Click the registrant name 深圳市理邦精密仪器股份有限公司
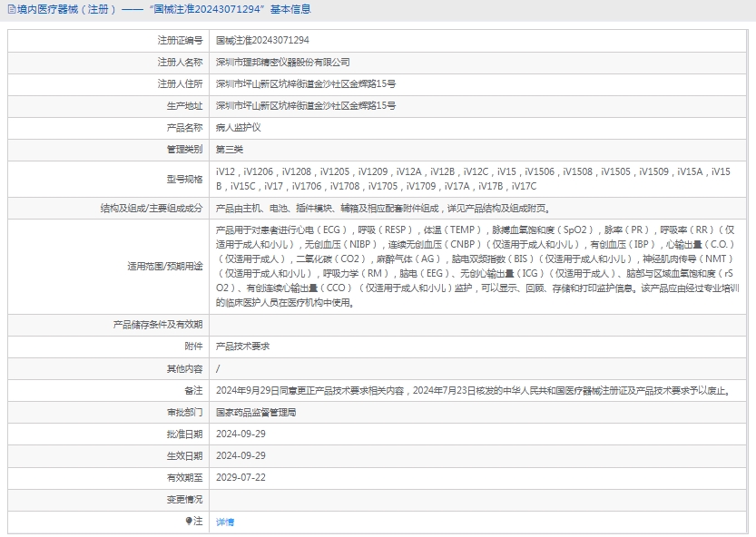Viewport: 756px width, 537px height. 282,63
